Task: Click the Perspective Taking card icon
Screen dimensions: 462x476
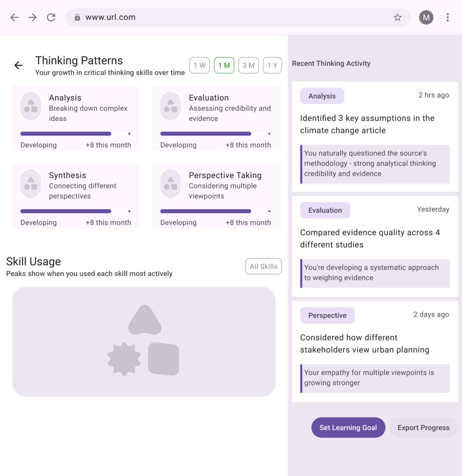Action: pyautogui.click(x=170, y=184)
